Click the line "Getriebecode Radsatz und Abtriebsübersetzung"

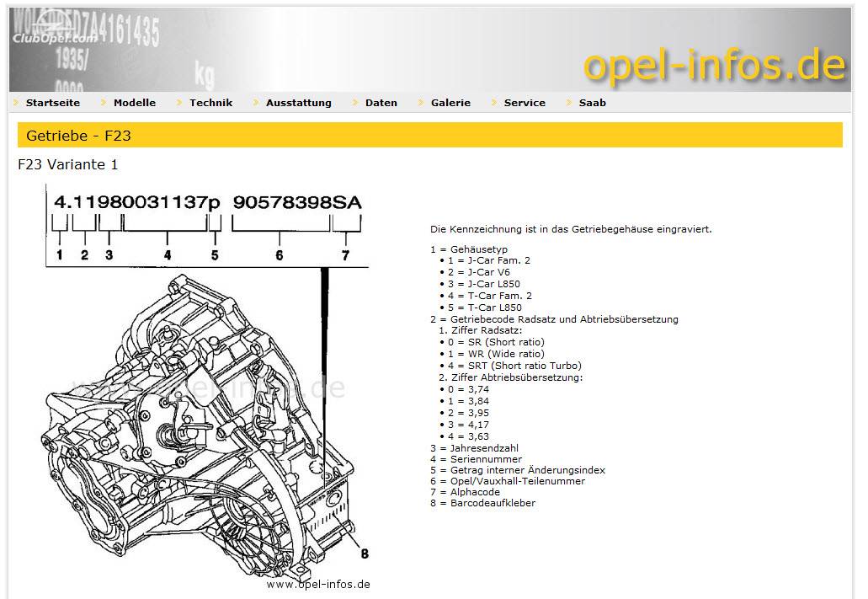point(564,319)
